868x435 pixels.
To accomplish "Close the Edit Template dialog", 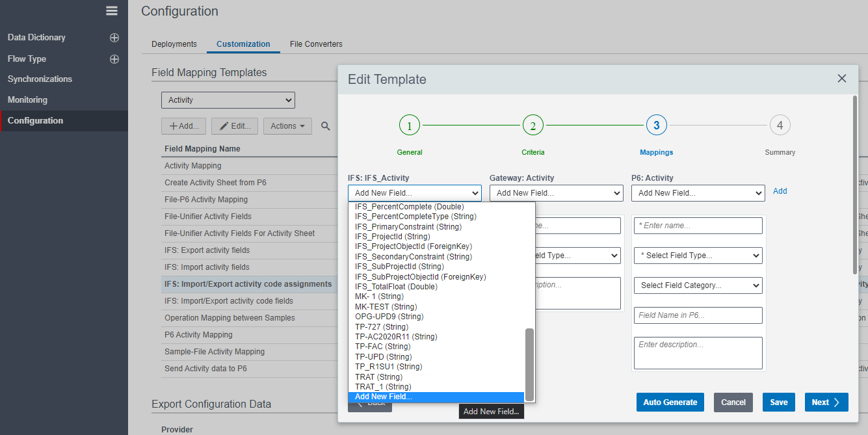I will pyautogui.click(x=841, y=79).
